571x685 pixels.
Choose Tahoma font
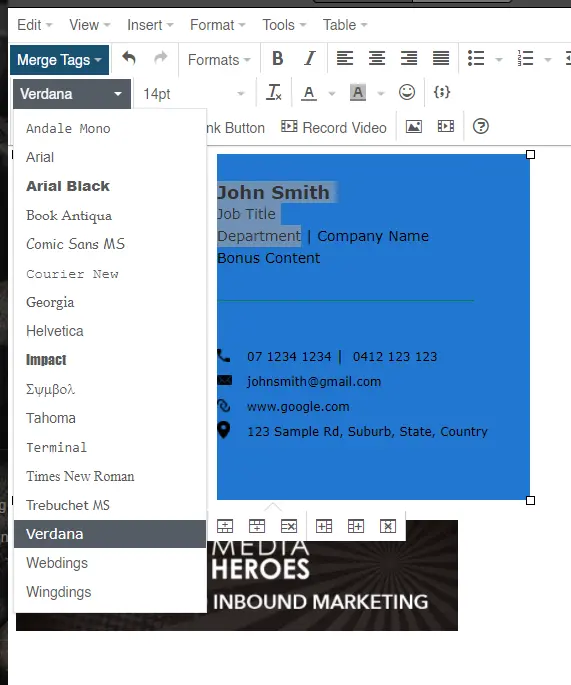pos(110,418)
